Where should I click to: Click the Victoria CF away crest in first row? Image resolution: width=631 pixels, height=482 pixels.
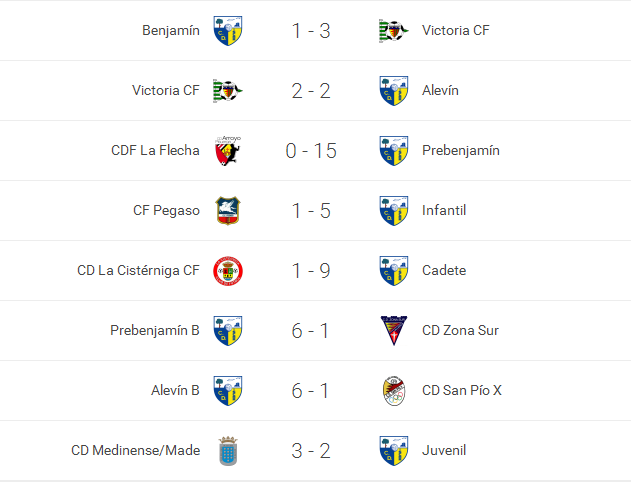tap(393, 31)
